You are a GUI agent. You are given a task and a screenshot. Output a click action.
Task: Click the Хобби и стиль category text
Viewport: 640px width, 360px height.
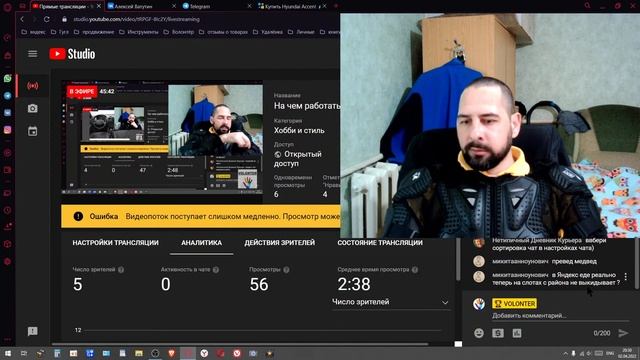click(299, 131)
